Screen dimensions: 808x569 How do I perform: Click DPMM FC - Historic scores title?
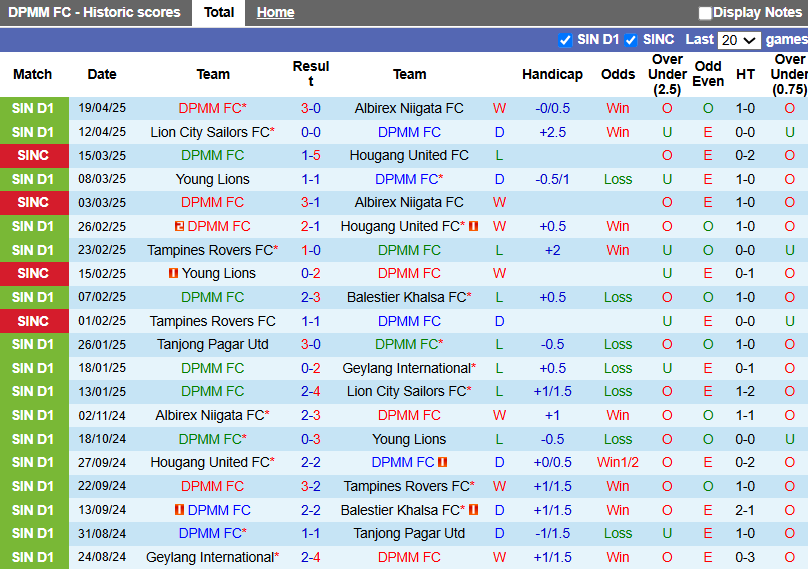point(94,12)
